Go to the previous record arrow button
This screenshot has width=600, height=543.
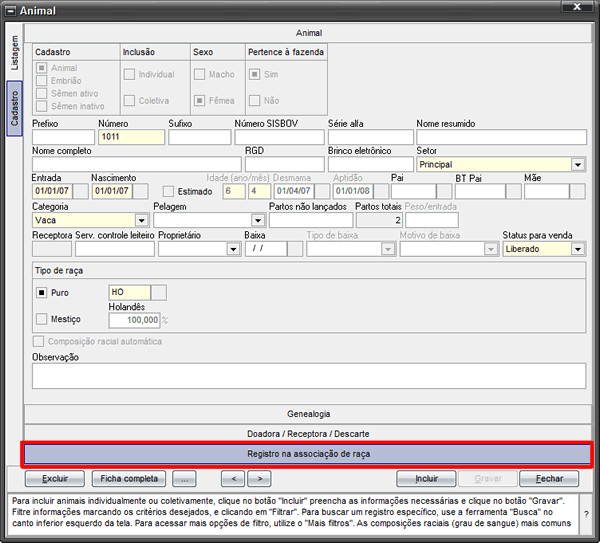click(233, 479)
